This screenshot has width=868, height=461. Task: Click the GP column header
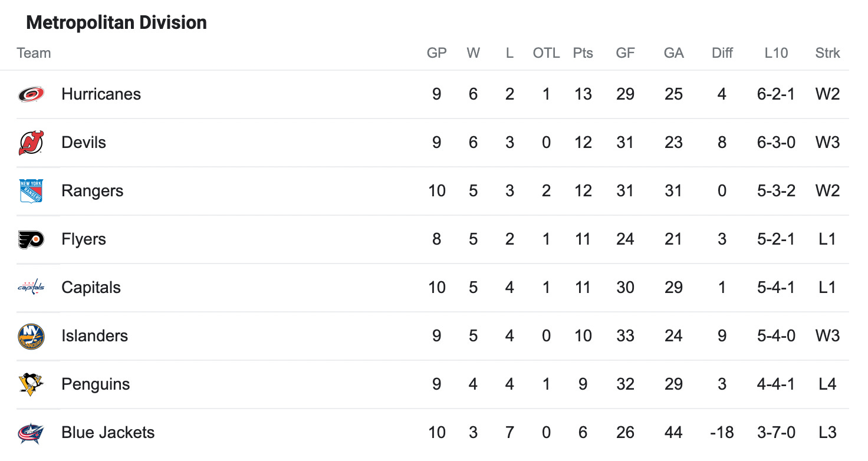[436, 53]
